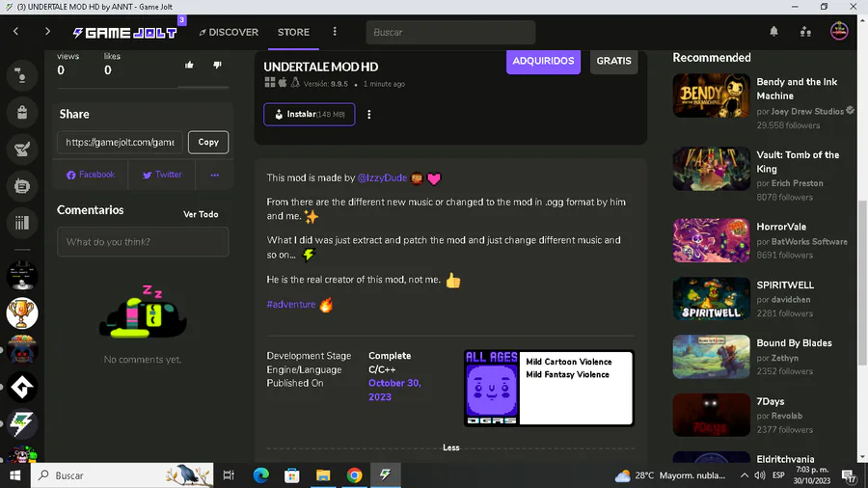Click the page's vertical scrollbar

coord(862,283)
